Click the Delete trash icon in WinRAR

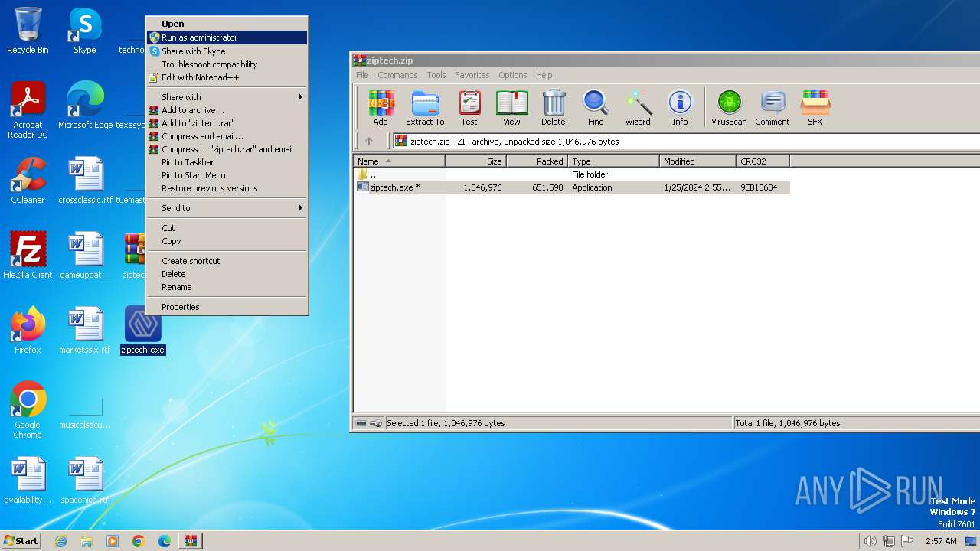click(554, 108)
